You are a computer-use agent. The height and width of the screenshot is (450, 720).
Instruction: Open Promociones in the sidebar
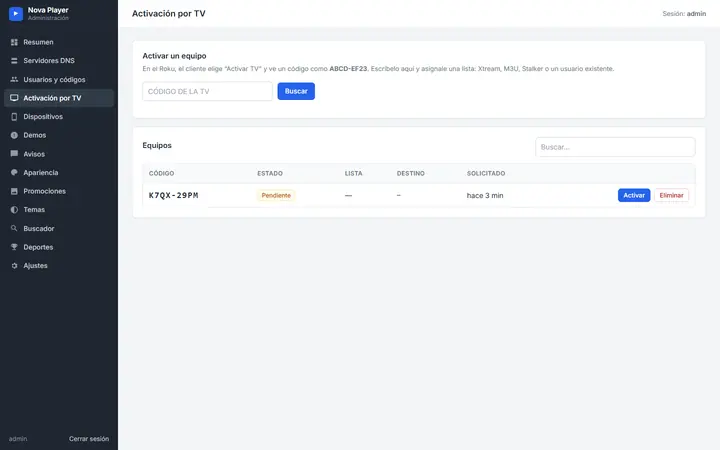[59, 191]
